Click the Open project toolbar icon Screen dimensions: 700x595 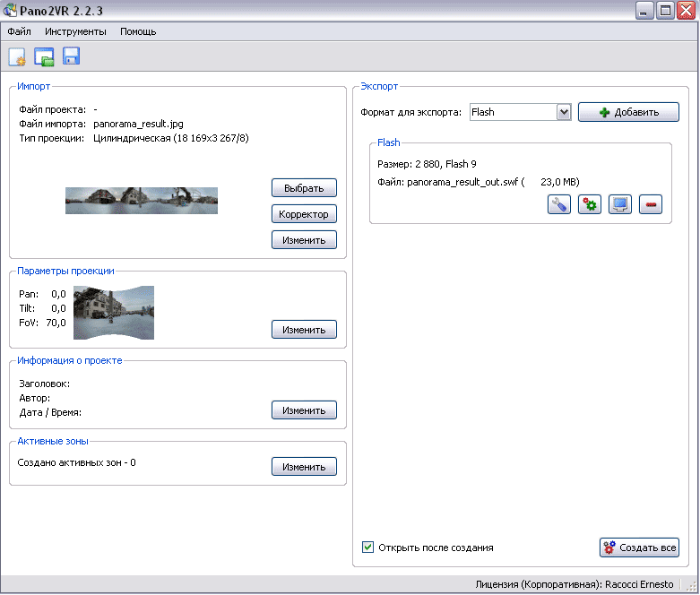pos(44,57)
